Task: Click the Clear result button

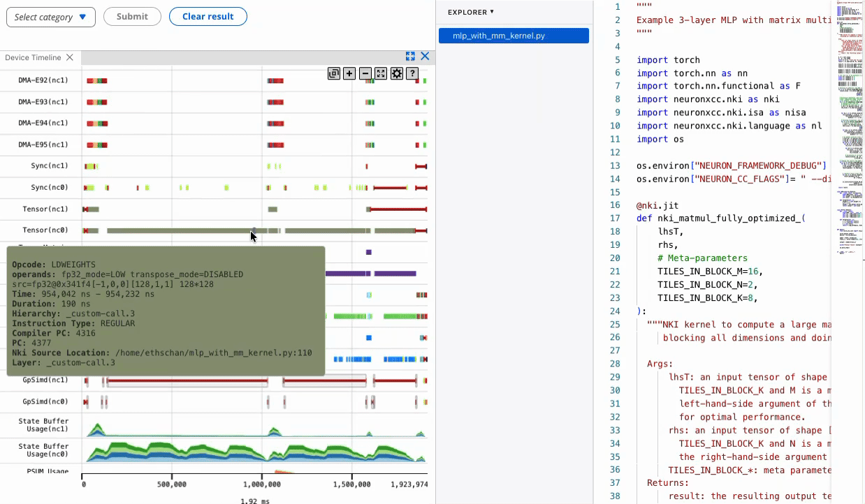Action: coord(208,17)
